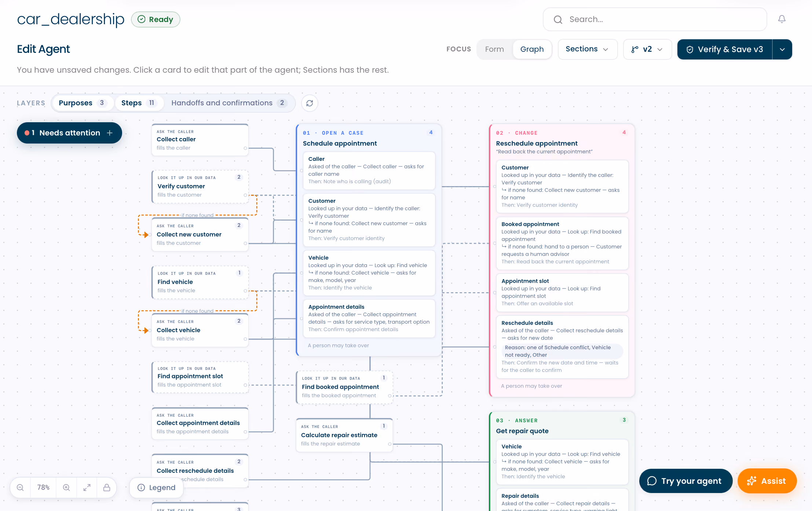Click the 78% zoom level
The image size is (812, 511).
point(43,488)
